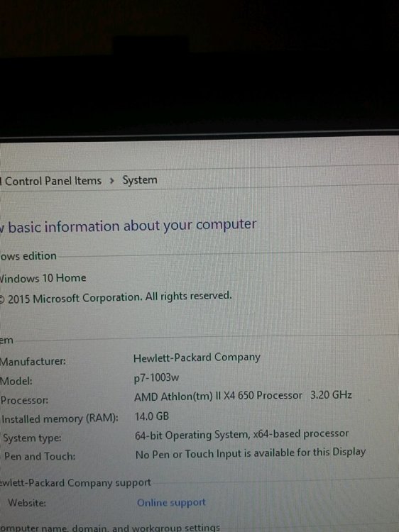Click the Pen and Touch: label

[40, 456]
